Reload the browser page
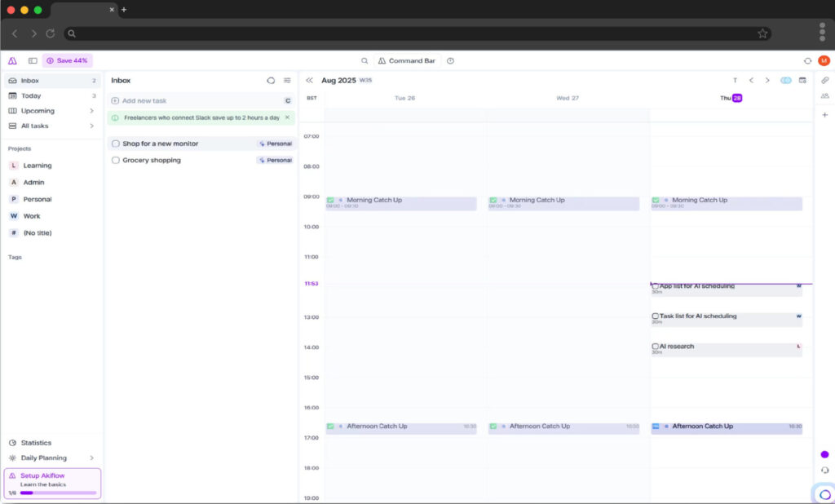Viewport: 835px width, 504px height. (x=50, y=33)
